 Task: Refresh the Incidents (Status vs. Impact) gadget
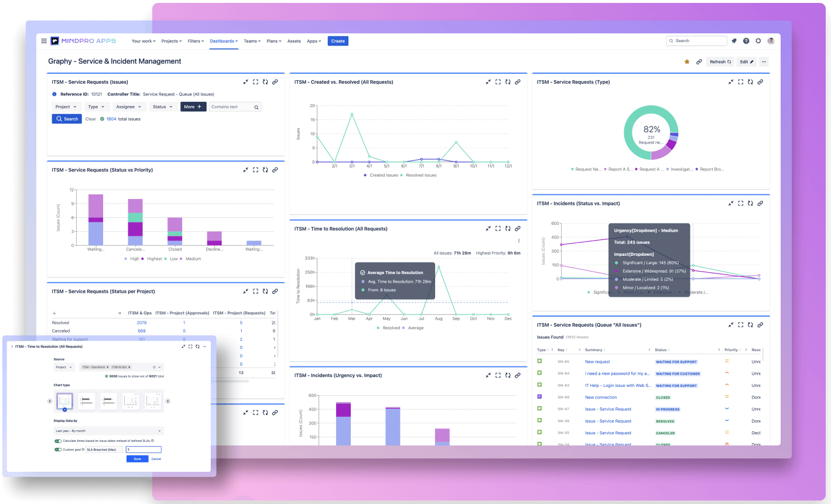[x=750, y=203]
